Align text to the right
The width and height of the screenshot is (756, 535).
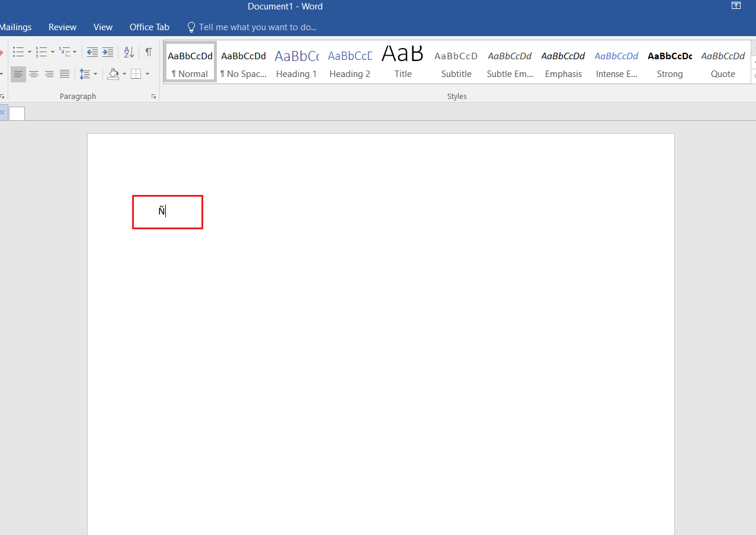click(x=49, y=74)
